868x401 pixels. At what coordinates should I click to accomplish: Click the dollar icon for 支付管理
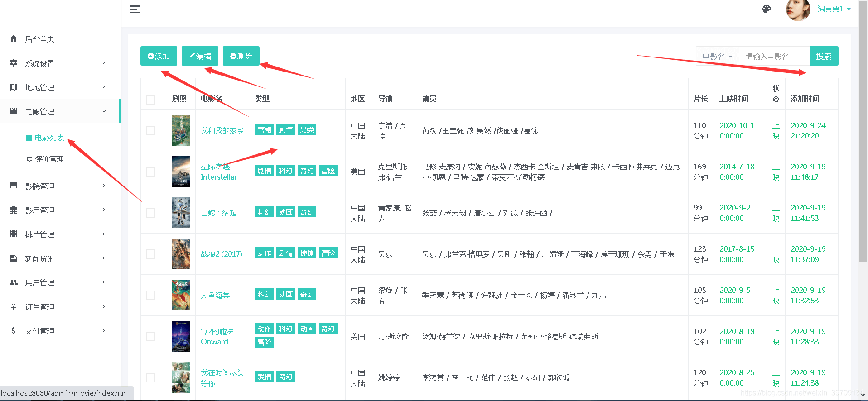pyautogui.click(x=14, y=331)
